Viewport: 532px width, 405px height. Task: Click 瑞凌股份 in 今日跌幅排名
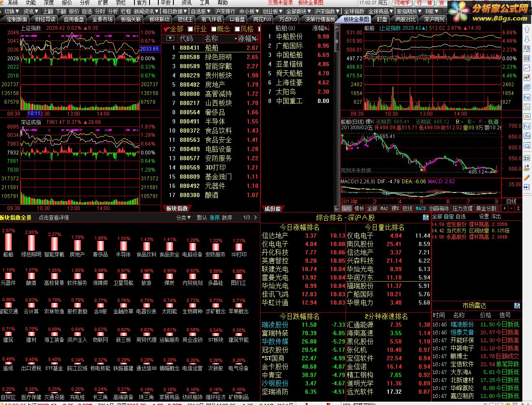click(275, 325)
